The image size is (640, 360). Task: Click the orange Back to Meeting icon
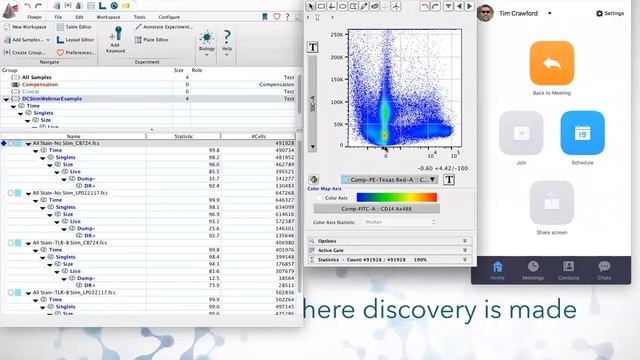pos(552,63)
